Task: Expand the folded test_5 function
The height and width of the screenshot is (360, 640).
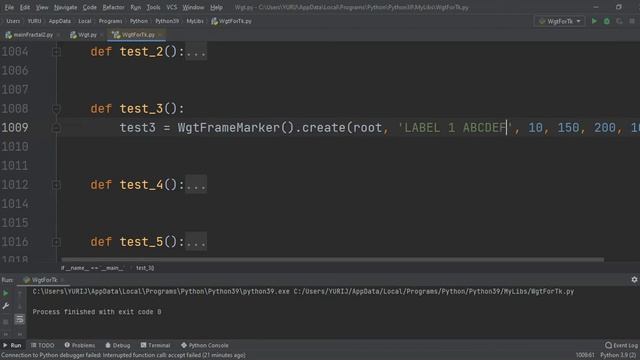Action: pyautogui.click(x=56, y=242)
